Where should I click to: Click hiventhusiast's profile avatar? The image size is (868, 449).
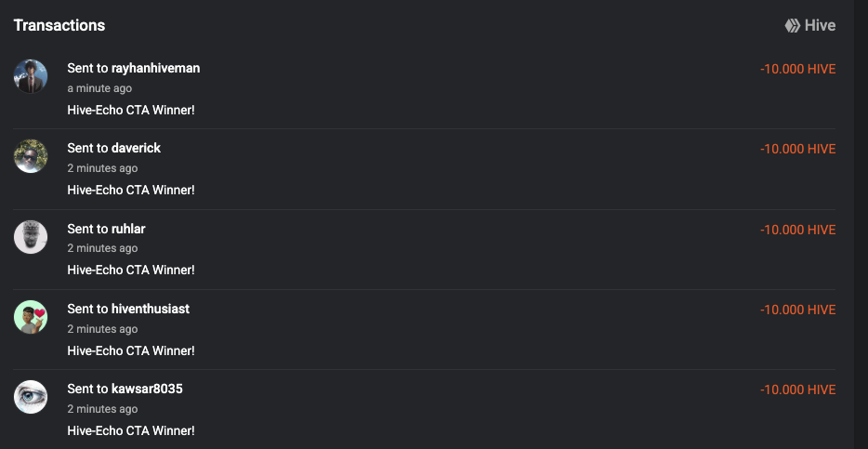click(31, 317)
